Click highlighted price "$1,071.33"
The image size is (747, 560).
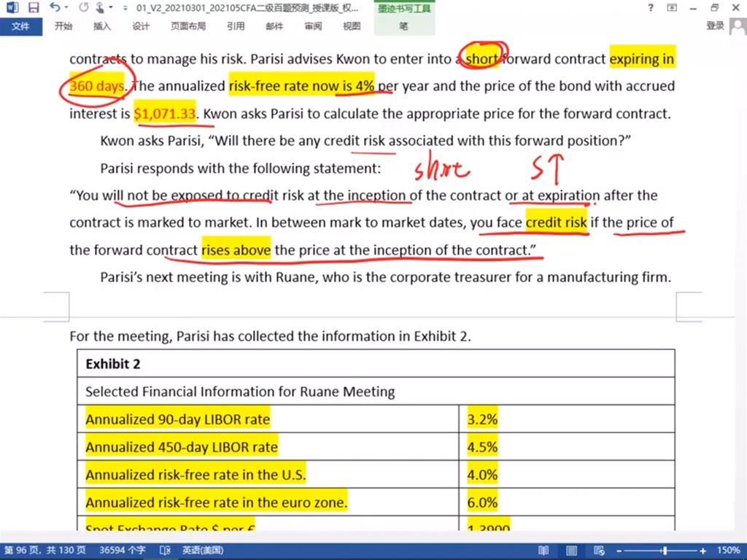165,113
